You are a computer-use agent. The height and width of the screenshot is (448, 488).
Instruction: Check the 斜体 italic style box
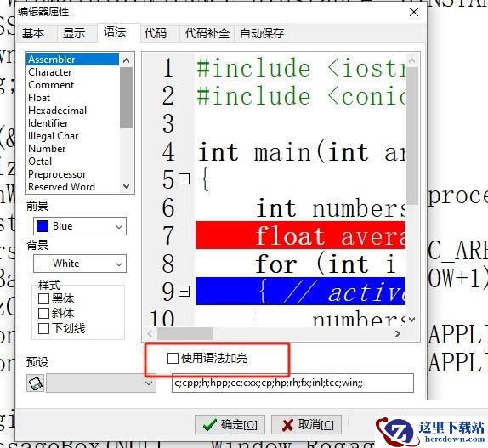[43, 314]
